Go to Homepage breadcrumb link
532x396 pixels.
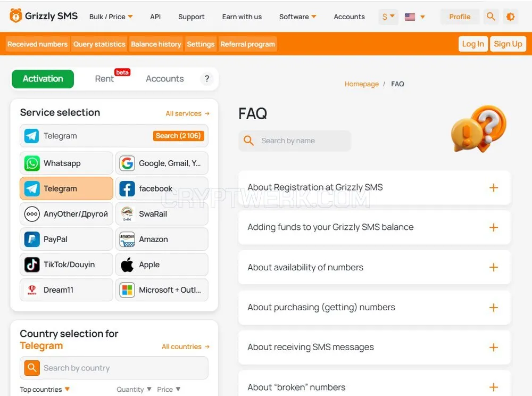361,84
